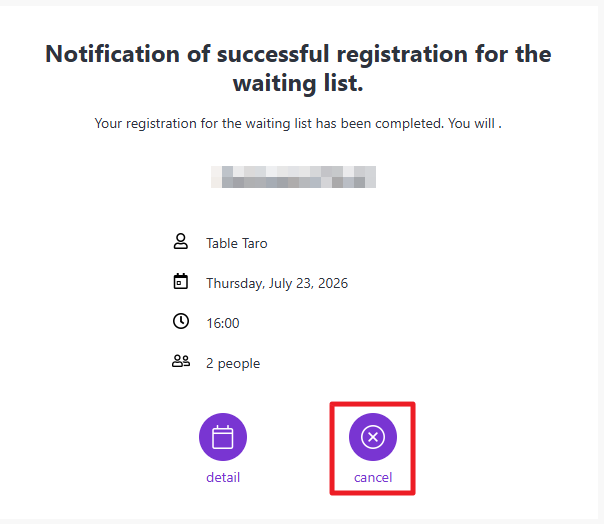Click the white calendar glyph in detail circle
The image size is (604, 524).
(223, 437)
